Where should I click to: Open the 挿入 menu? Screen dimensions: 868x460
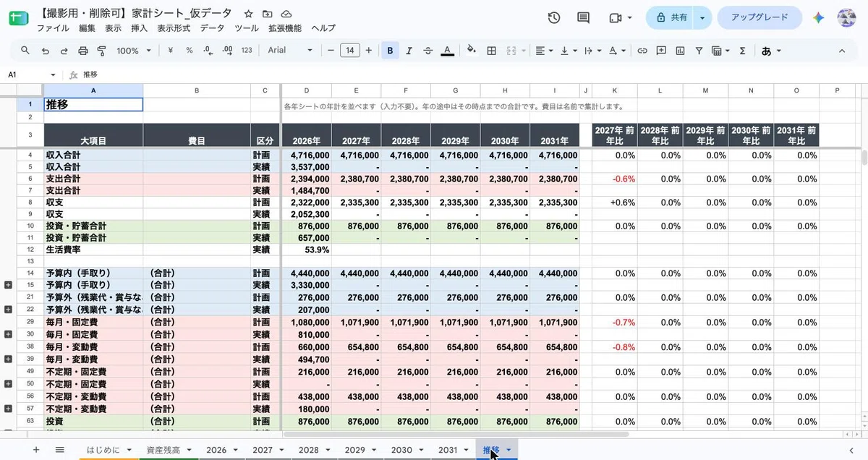(x=140, y=28)
